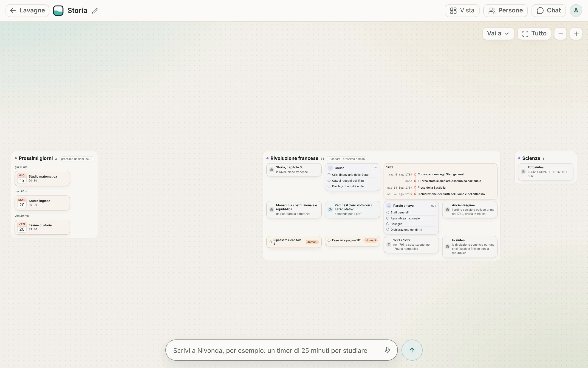This screenshot has height=368, width=588.
Task: Check off Cattivi raccolti del 1788
Action: coord(329,181)
